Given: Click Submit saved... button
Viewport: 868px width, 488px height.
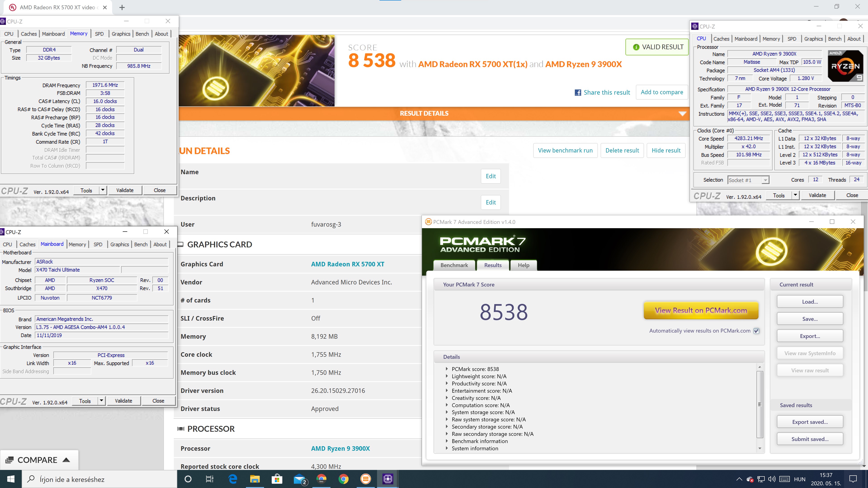Looking at the screenshot, I should pyautogui.click(x=810, y=439).
